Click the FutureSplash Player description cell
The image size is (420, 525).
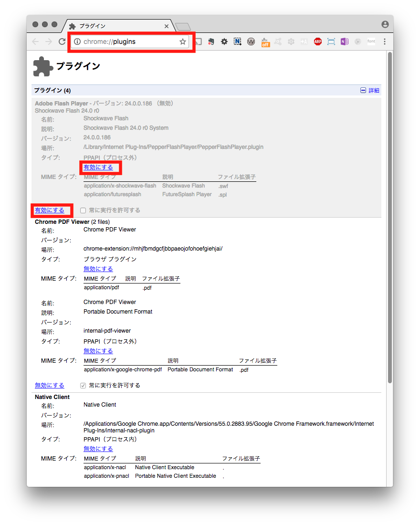187,195
